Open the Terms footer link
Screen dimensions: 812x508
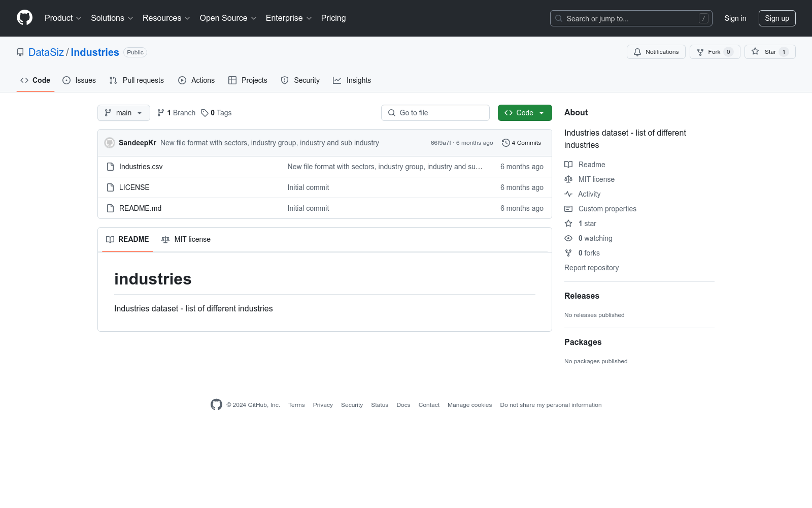[x=296, y=405]
